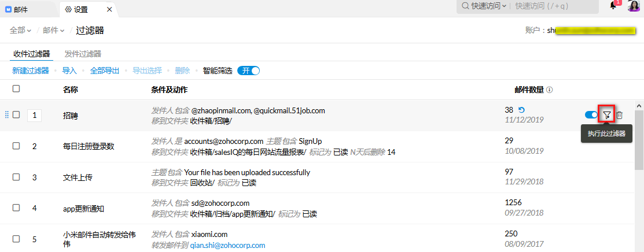Screen dimensions: 644x252
Task: Click the filter name 招聘
Action: pyautogui.click(x=70, y=116)
